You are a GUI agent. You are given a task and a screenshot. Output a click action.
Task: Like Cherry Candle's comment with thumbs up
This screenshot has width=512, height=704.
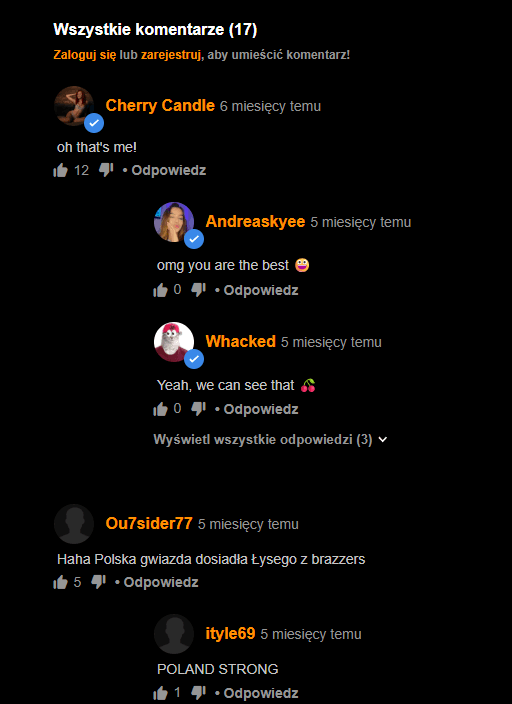tap(60, 170)
